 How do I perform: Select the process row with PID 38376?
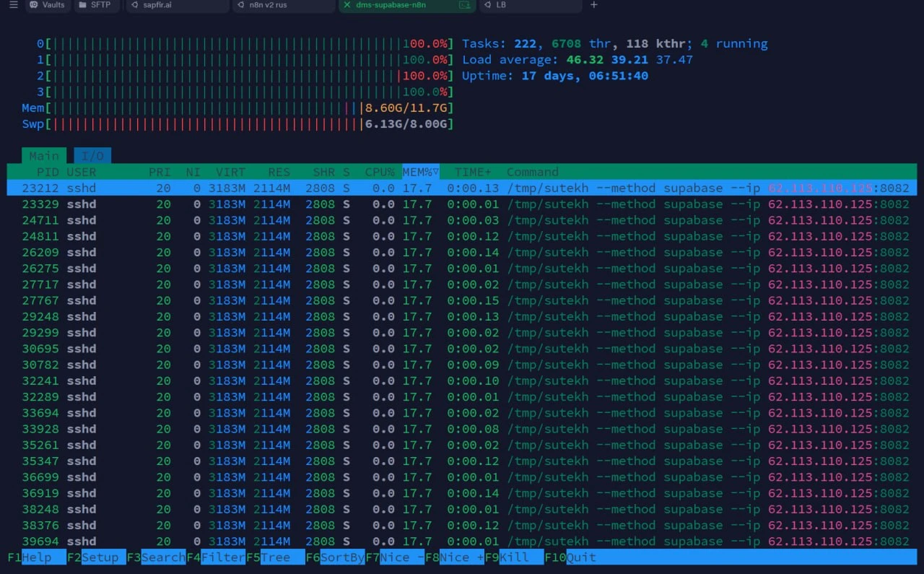pos(462,525)
